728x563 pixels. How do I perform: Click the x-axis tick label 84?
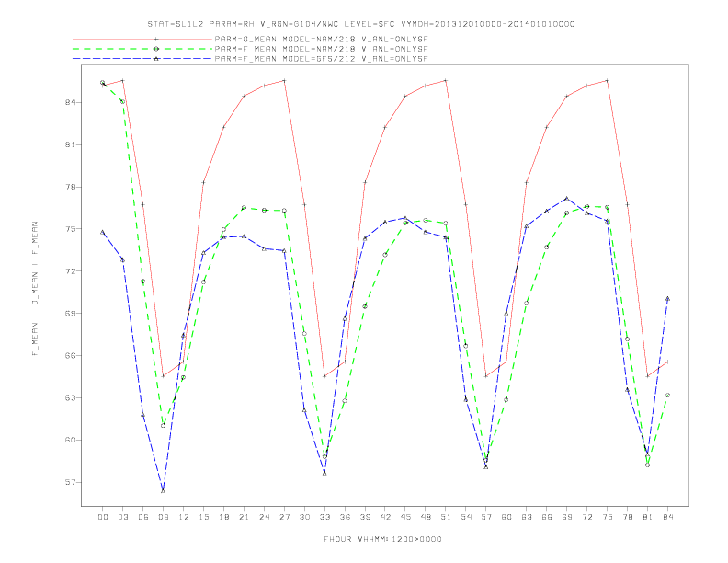(x=667, y=517)
